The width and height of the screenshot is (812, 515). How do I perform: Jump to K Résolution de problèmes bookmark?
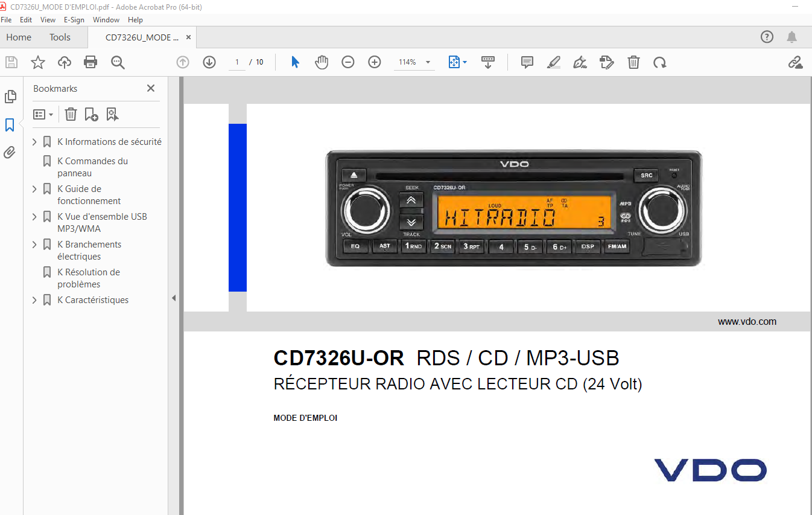coord(89,278)
